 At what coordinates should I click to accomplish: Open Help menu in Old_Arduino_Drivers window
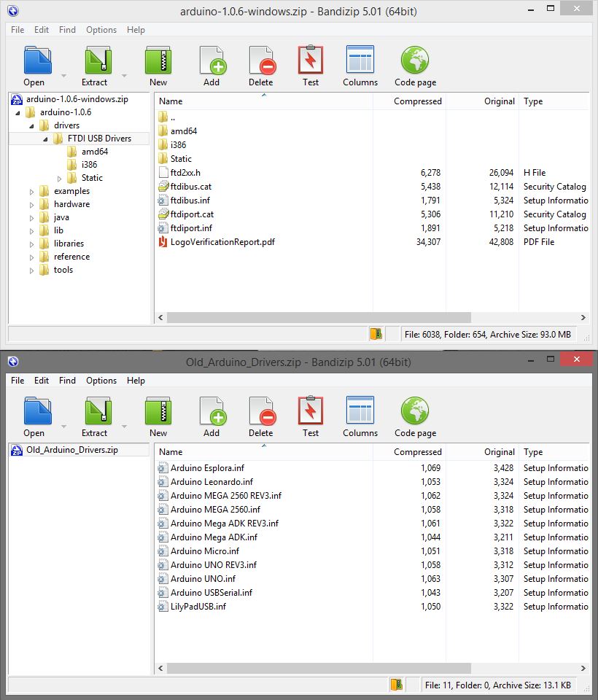(x=136, y=381)
